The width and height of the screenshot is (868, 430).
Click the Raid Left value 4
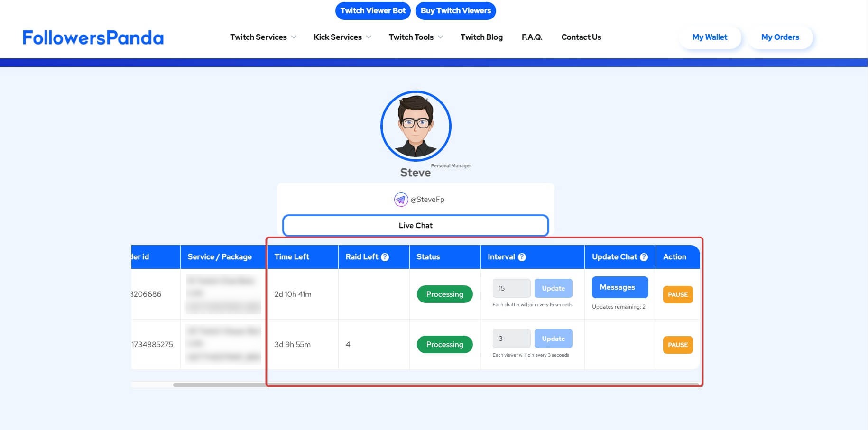point(348,345)
